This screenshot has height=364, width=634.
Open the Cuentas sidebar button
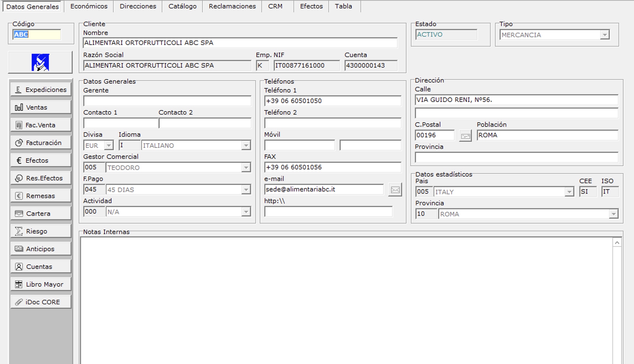click(41, 267)
